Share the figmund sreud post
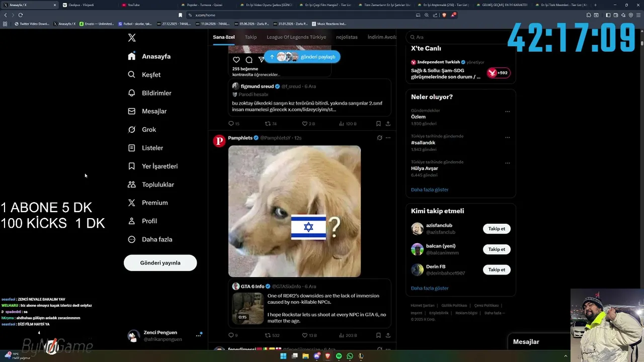 [388, 123]
